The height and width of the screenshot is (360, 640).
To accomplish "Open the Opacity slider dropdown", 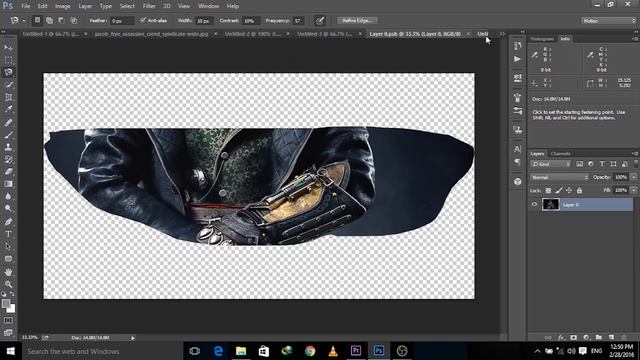I will [633, 177].
